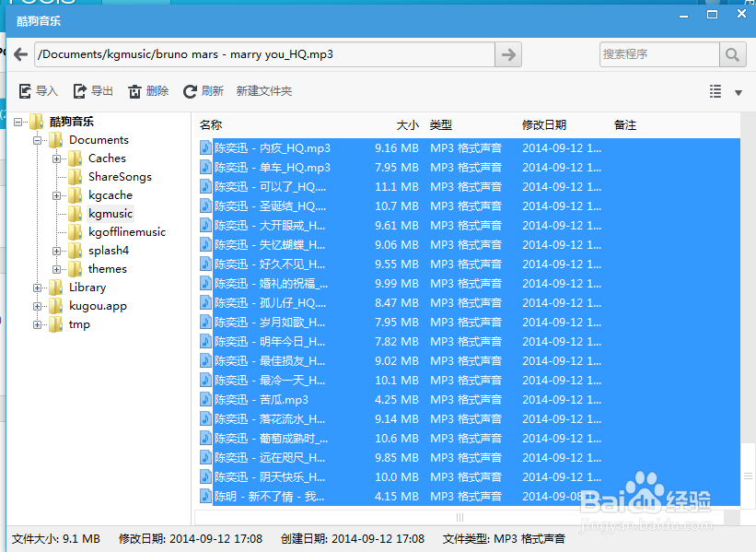Screen dimensions: 756x552
Task: Click the 导出 export button
Action: [93, 90]
